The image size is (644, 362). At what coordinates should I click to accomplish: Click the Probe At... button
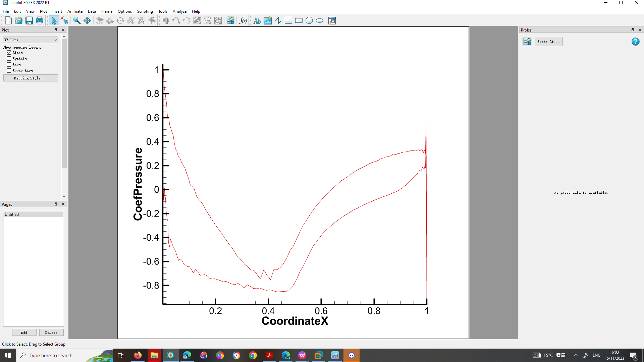(549, 42)
